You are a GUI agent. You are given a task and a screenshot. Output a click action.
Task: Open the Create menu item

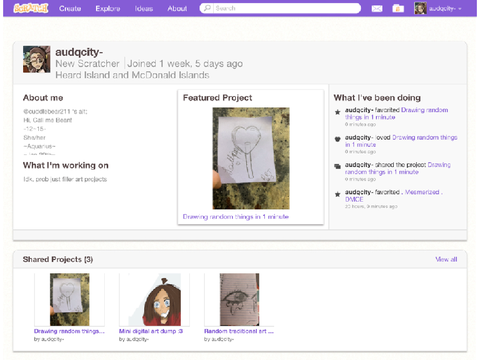click(70, 8)
